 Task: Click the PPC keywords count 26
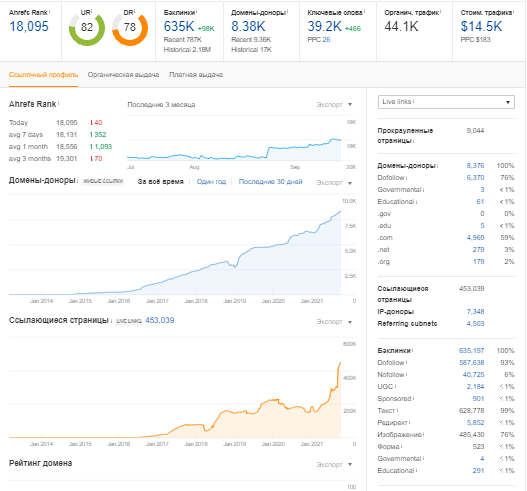[x=326, y=40]
